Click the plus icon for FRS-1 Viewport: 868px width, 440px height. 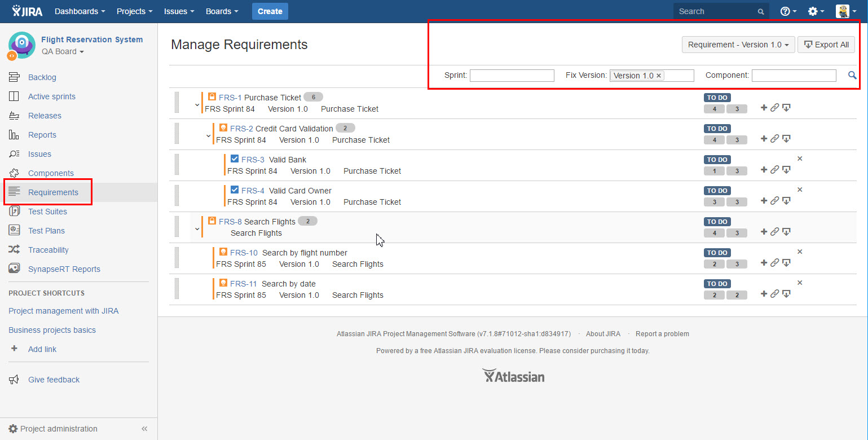click(764, 108)
